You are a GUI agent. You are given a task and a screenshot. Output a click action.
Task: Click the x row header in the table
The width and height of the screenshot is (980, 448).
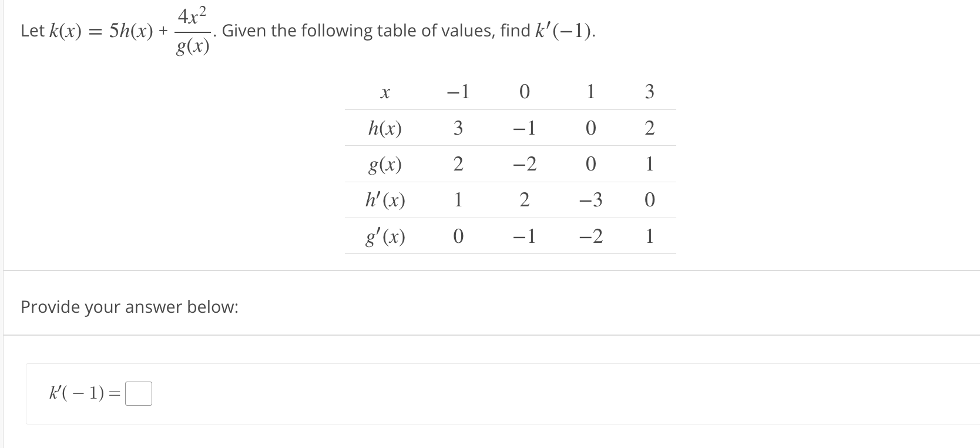(x=386, y=92)
